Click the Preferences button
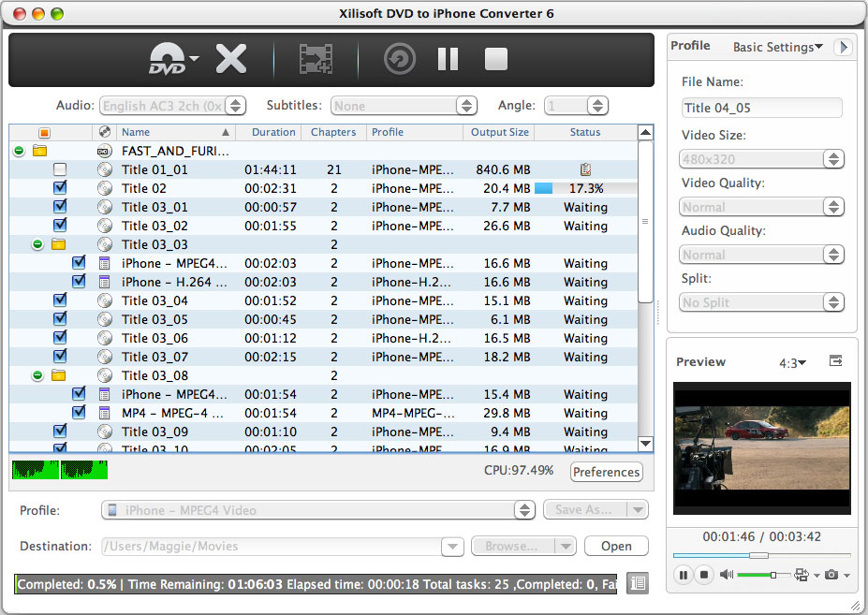 pos(606,472)
